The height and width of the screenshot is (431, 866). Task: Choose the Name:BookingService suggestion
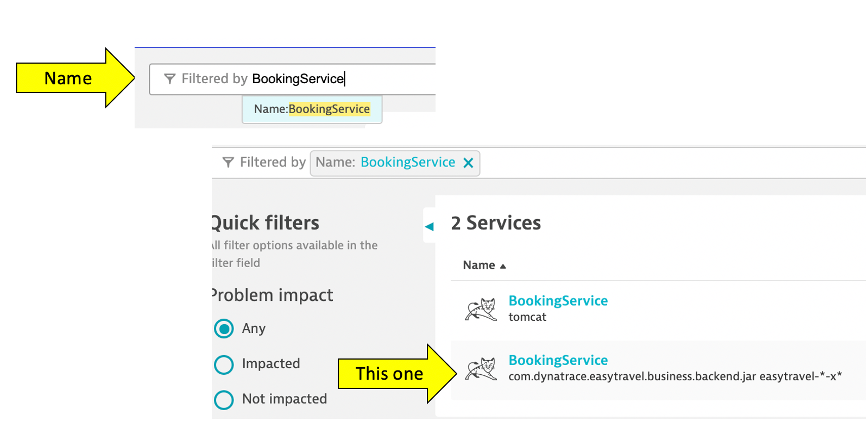(312, 109)
